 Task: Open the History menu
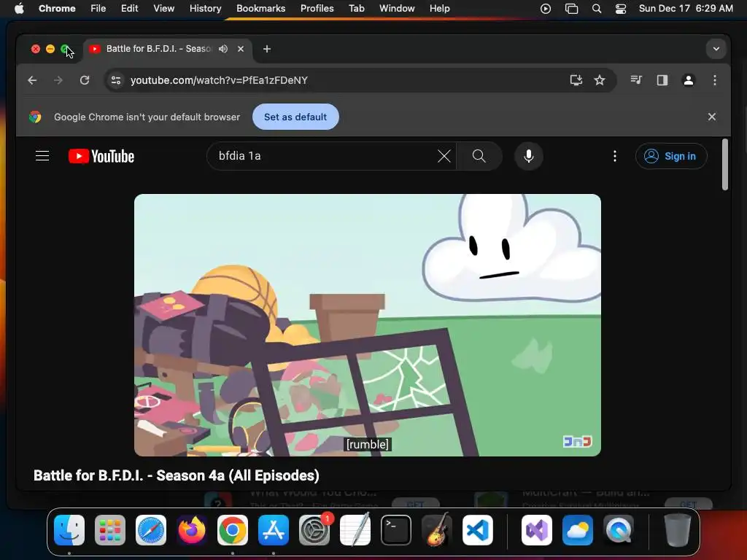[x=205, y=8]
